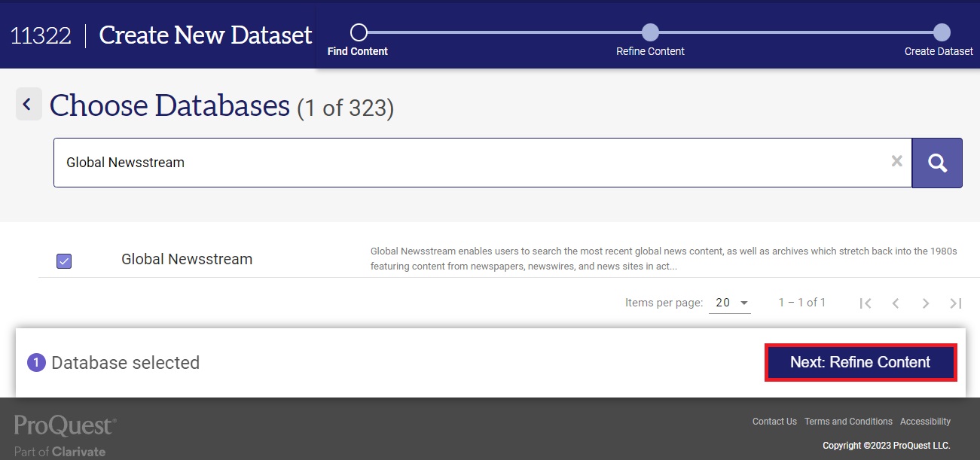
Task: Select the Create Dataset step circle
Action: (x=942, y=32)
